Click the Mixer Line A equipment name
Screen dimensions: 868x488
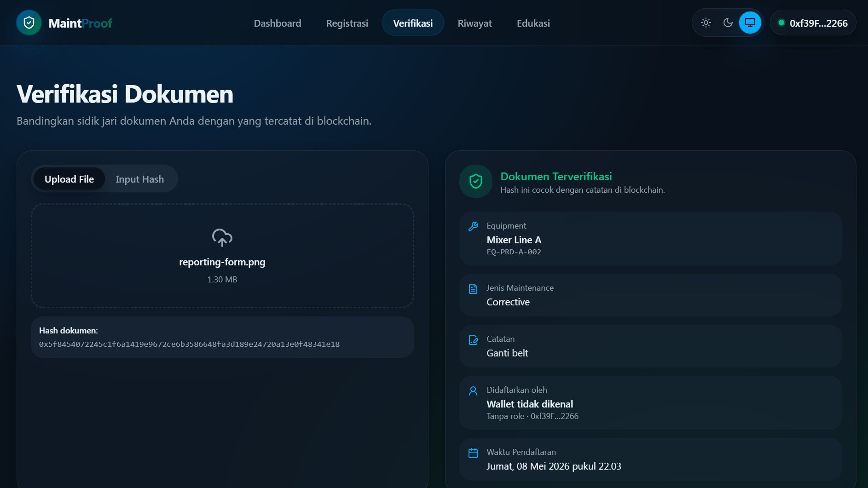click(514, 240)
